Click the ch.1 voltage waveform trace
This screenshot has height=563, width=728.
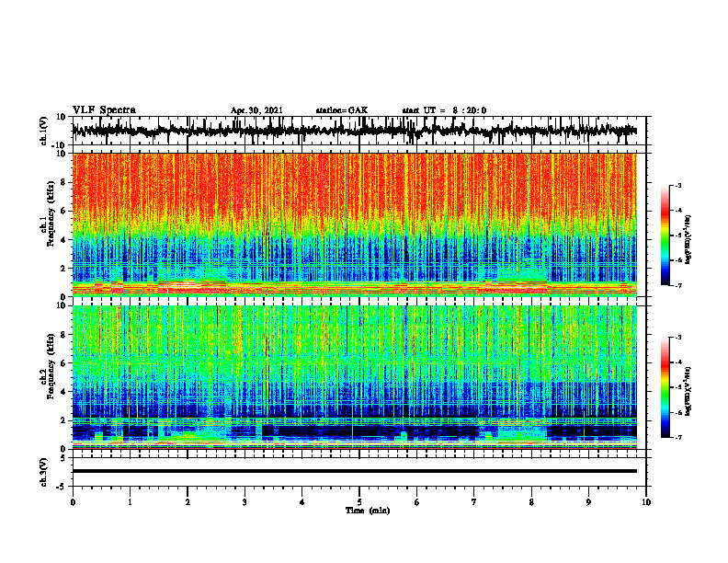tap(354, 131)
